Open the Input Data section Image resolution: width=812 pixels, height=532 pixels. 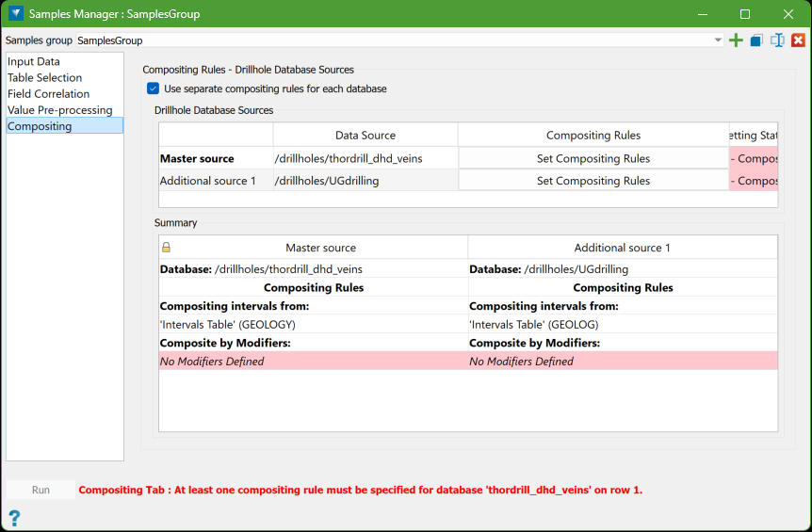coord(34,61)
